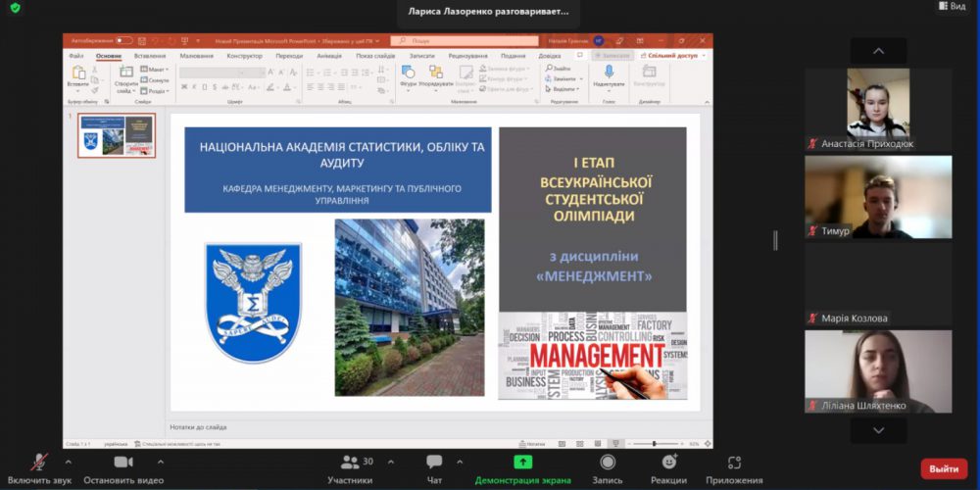This screenshot has width=980, height=490.
Task: Click the red Выйти button
Action: [x=943, y=468]
